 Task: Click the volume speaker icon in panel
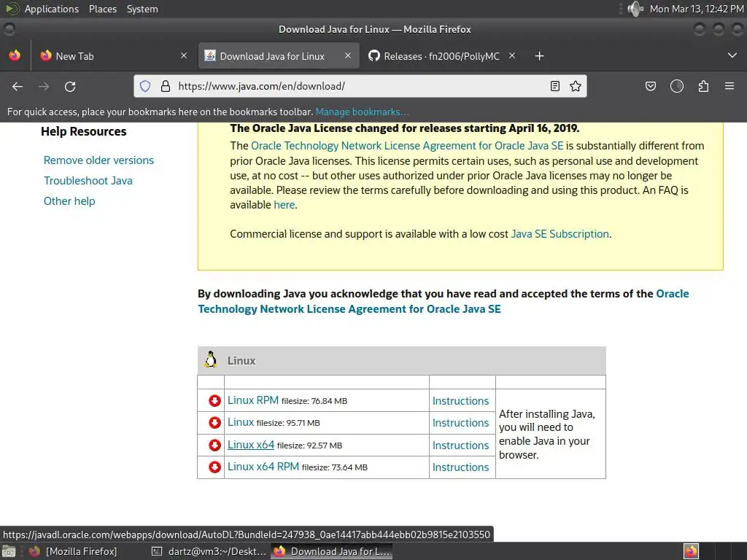click(x=635, y=9)
